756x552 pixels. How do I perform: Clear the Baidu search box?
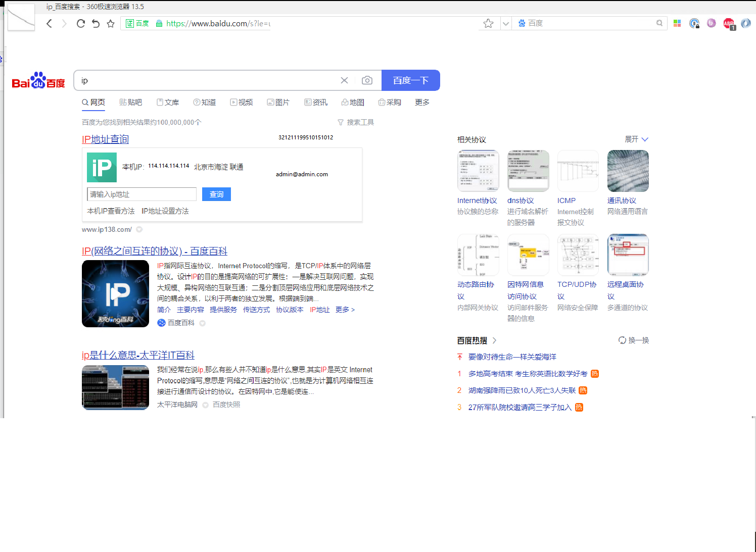pos(344,80)
